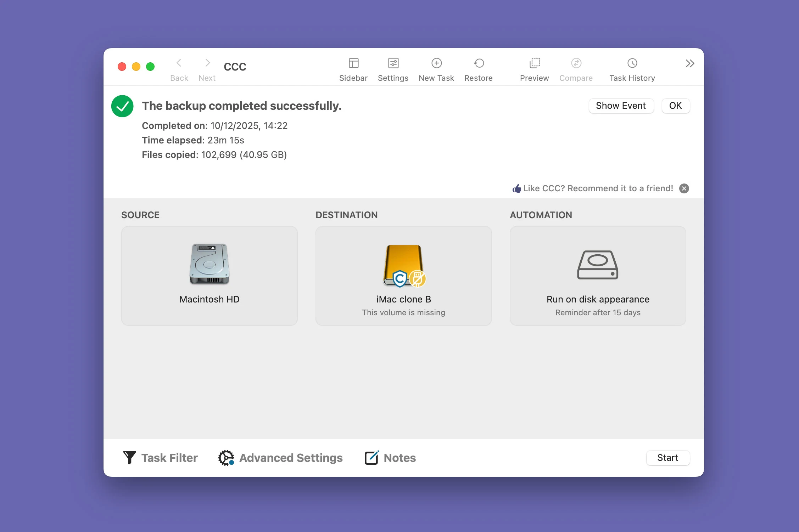Viewport: 799px width, 532px height.
Task: Open the Preview toolbar item
Action: point(534,69)
